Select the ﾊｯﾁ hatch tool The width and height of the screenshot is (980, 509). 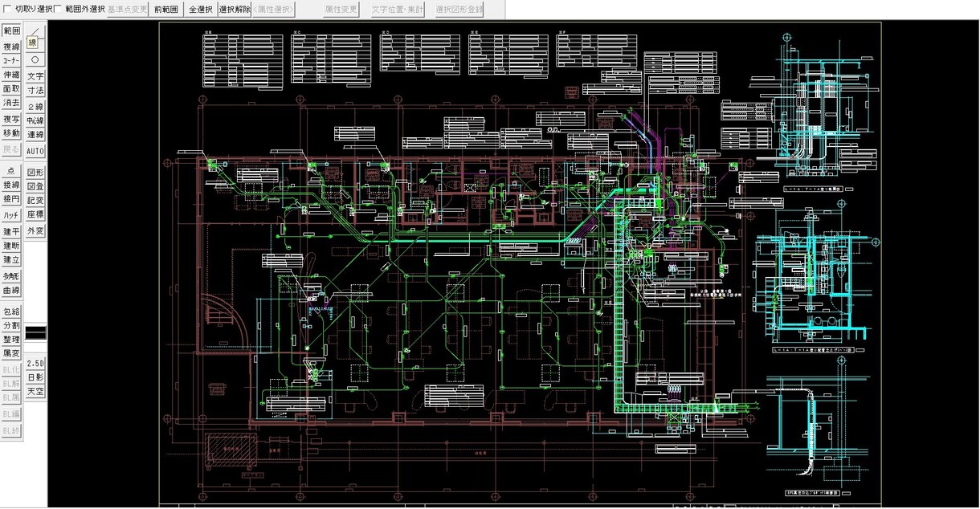pyautogui.click(x=11, y=215)
